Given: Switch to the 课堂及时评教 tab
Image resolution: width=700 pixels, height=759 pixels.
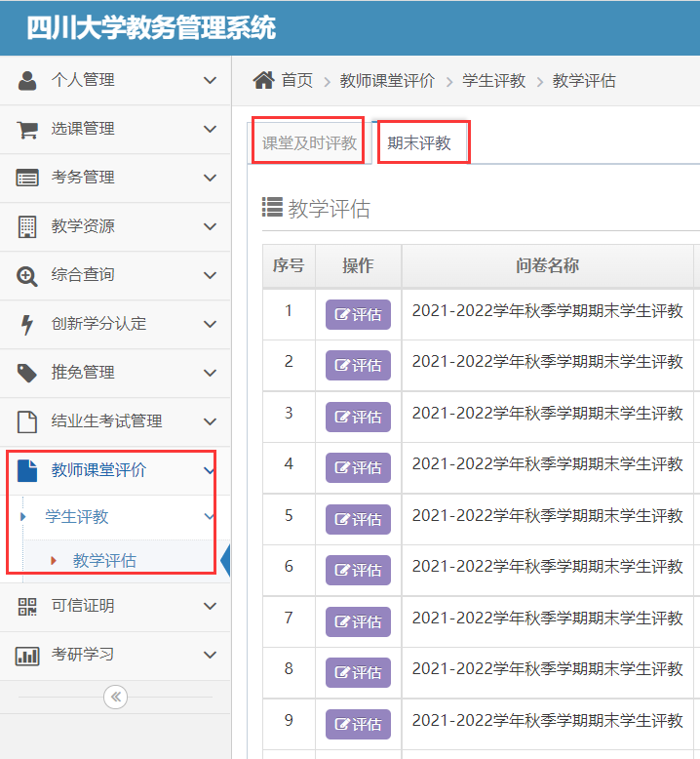Looking at the screenshot, I should point(309,142).
